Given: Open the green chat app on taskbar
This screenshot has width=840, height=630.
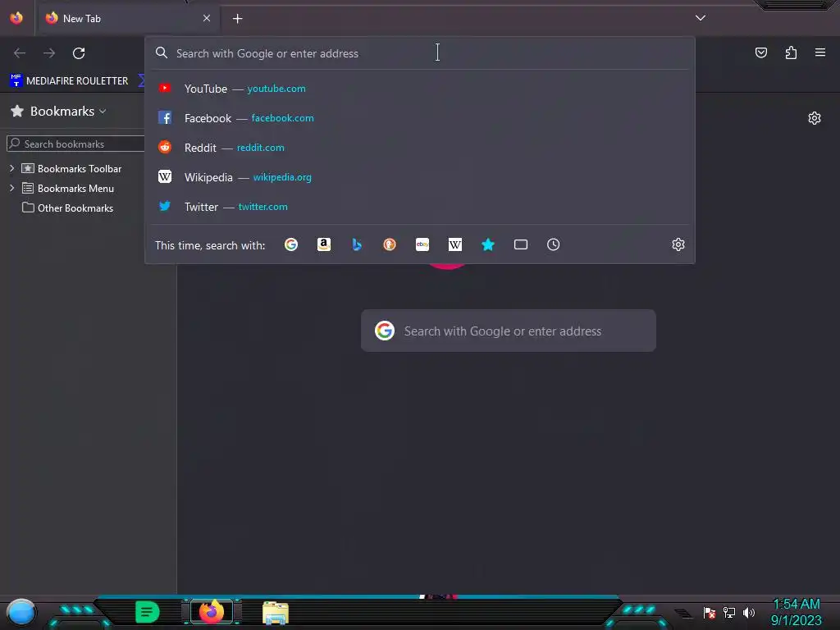Looking at the screenshot, I should point(148,612).
